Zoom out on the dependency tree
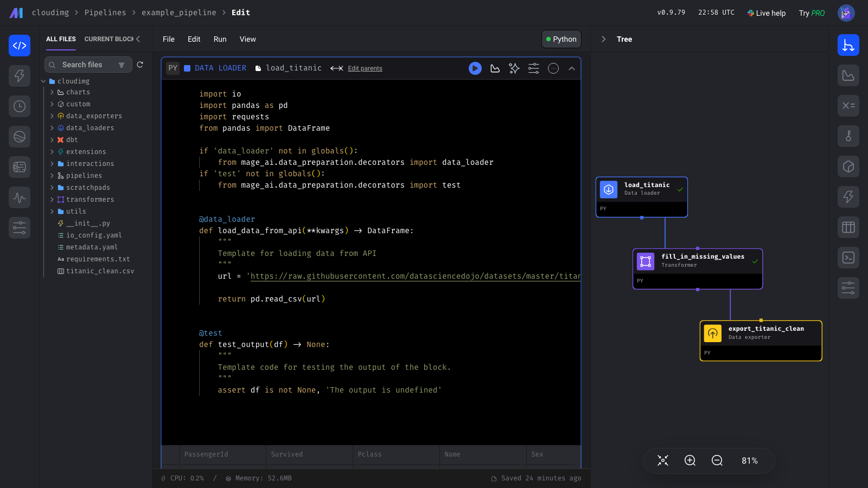The image size is (868, 488). click(717, 460)
